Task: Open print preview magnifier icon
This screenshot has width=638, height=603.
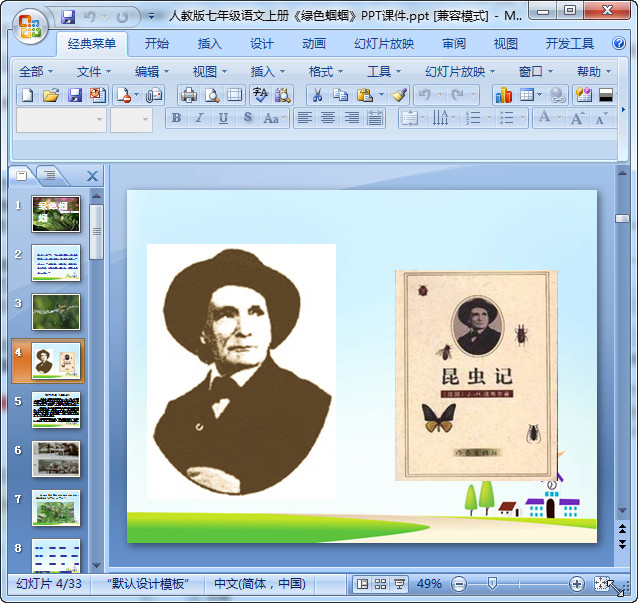Action: (x=212, y=95)
